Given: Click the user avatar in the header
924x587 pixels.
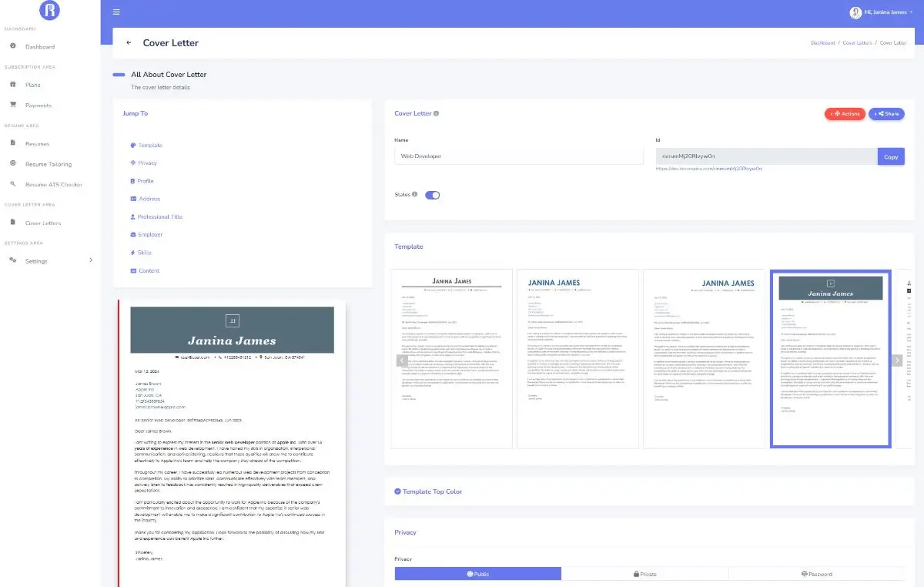Looking at the screenshot, I should tap(855, 12).
